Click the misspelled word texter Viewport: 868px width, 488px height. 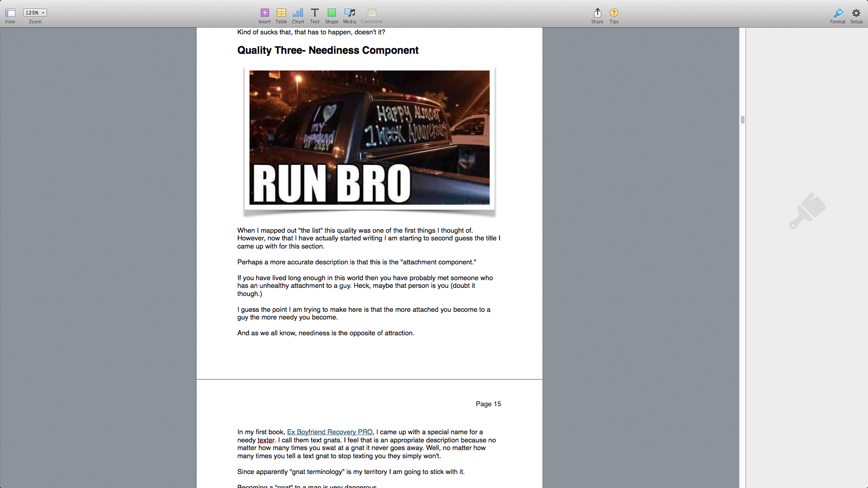[266, 440]
